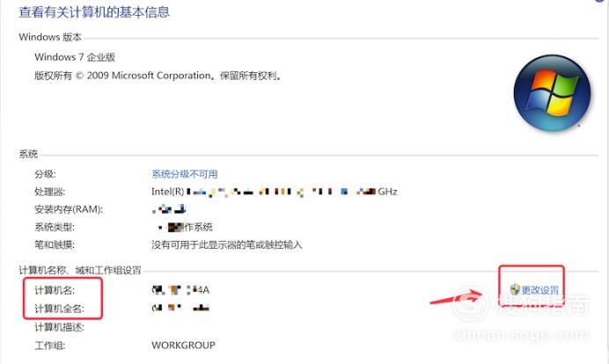Click the WORKGROUP value text
The width and height of the screenshot is (609, 364).
point(183,345)
